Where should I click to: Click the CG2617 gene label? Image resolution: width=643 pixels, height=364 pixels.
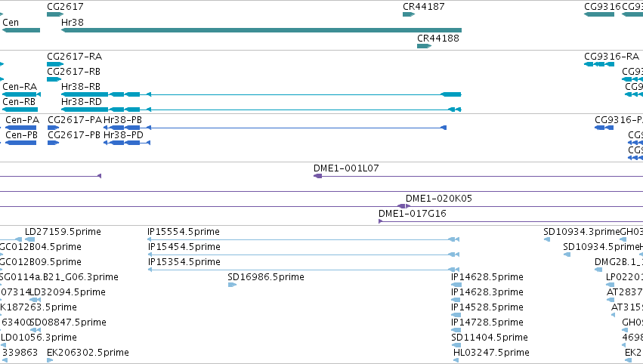(65, 7)
